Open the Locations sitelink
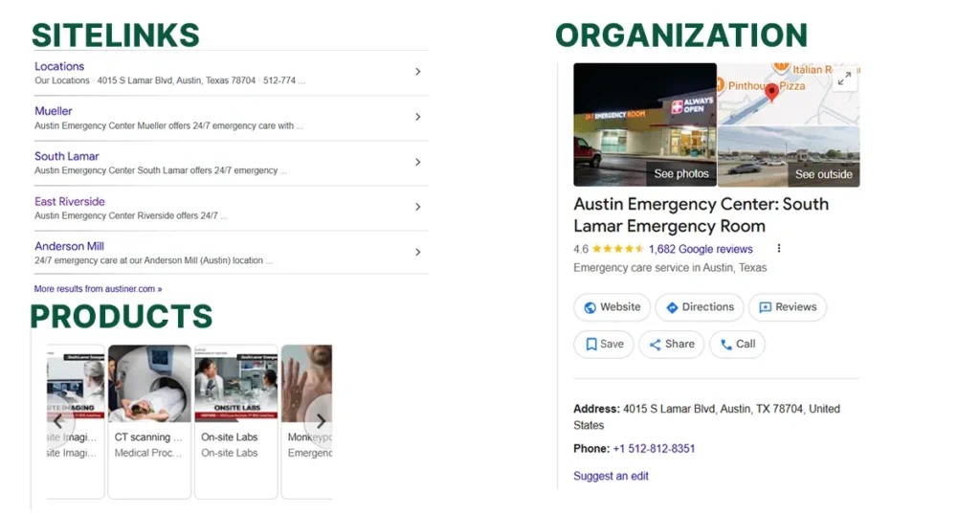Viewport: 980px width, 515px height. [59, 66]
